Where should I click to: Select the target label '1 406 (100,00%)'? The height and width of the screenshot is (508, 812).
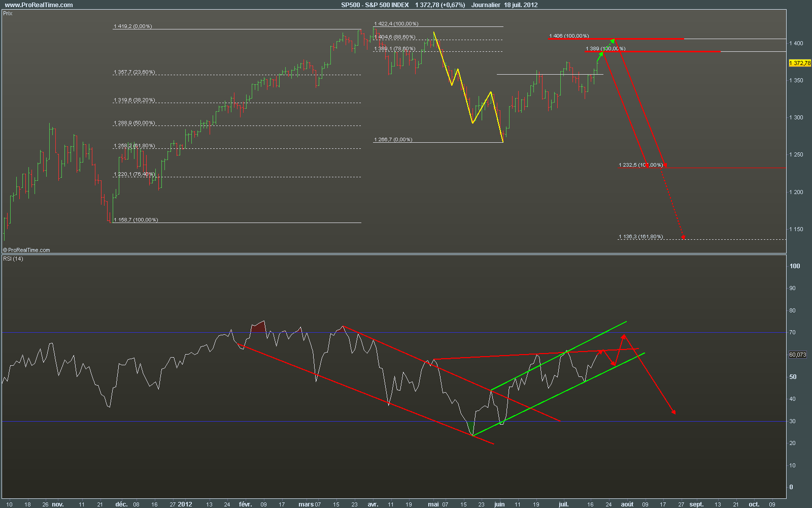click(569, 36)
